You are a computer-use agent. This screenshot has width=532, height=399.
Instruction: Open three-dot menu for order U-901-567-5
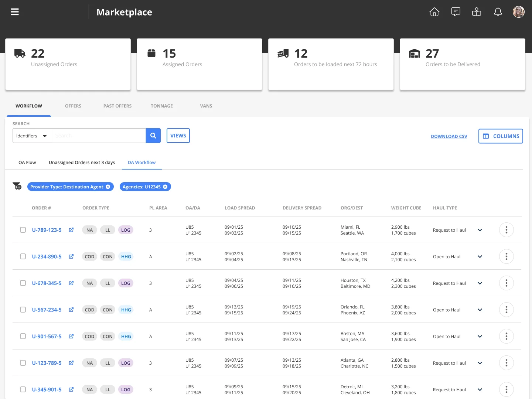[507, 336]
